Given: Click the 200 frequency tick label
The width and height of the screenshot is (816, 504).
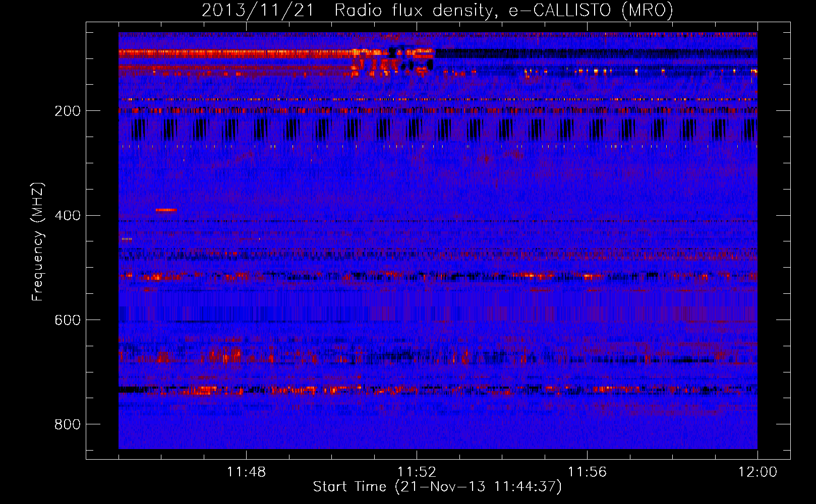Looking at the screenshot, I should click(68, 111).
